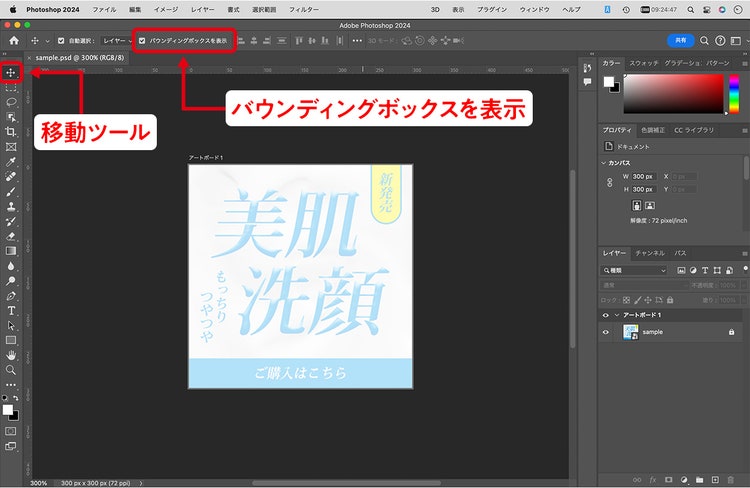Hide the アートボード 1 layer group
The width and height of the screenshot is (750, 488).
click(x=606, y=315)
